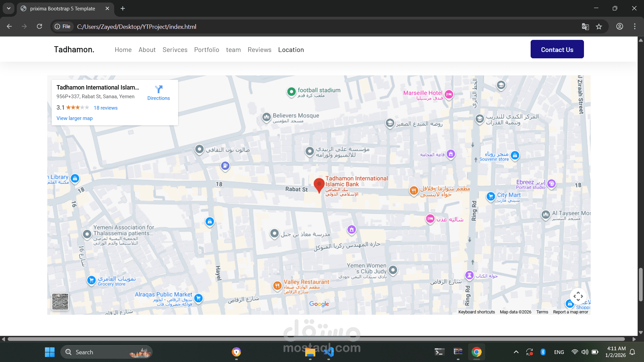Viewport: 644px width, 362px height.
Task: Open the Reviews nav item
Action: 259,50
